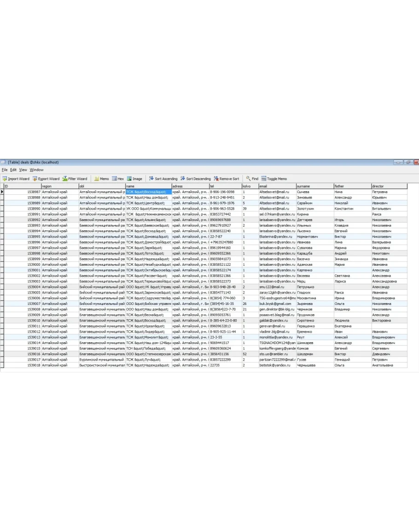Open the Edit menu
This screenshot has width=419, height=532.
pos(13,170)
